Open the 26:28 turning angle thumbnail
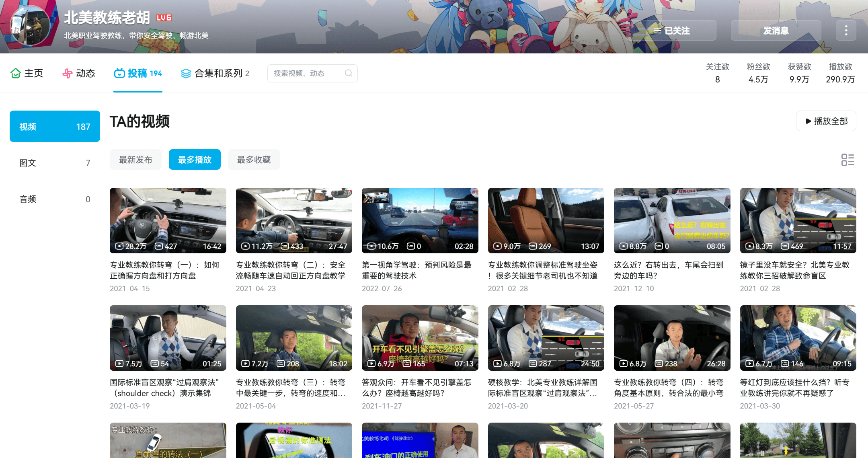868x458 pixels. 672,338
